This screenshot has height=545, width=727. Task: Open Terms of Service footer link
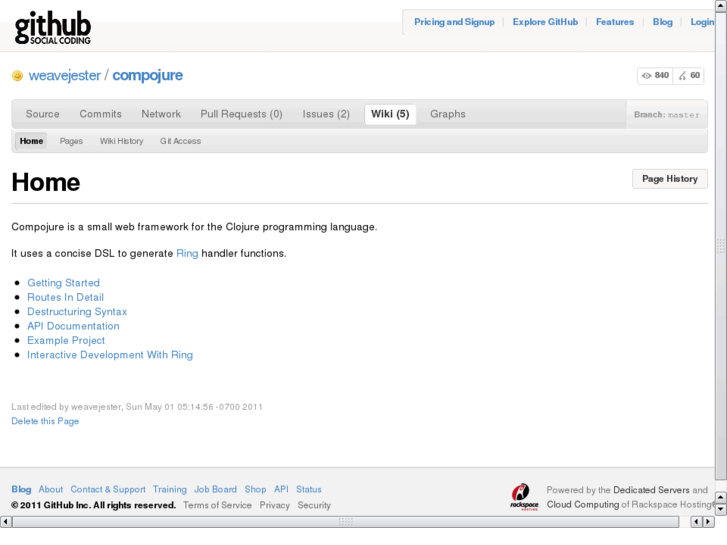coord(217,505)
